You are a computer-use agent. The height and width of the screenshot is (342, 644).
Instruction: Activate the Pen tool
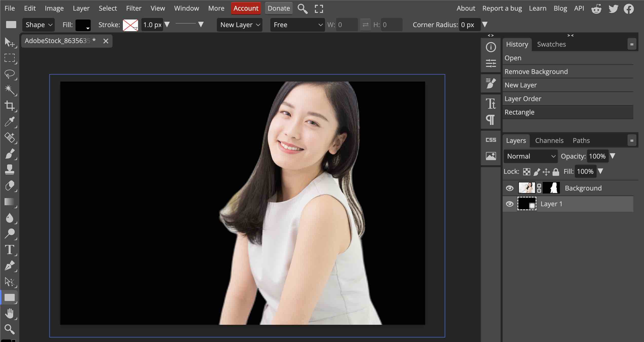click(x=10, y=266)
